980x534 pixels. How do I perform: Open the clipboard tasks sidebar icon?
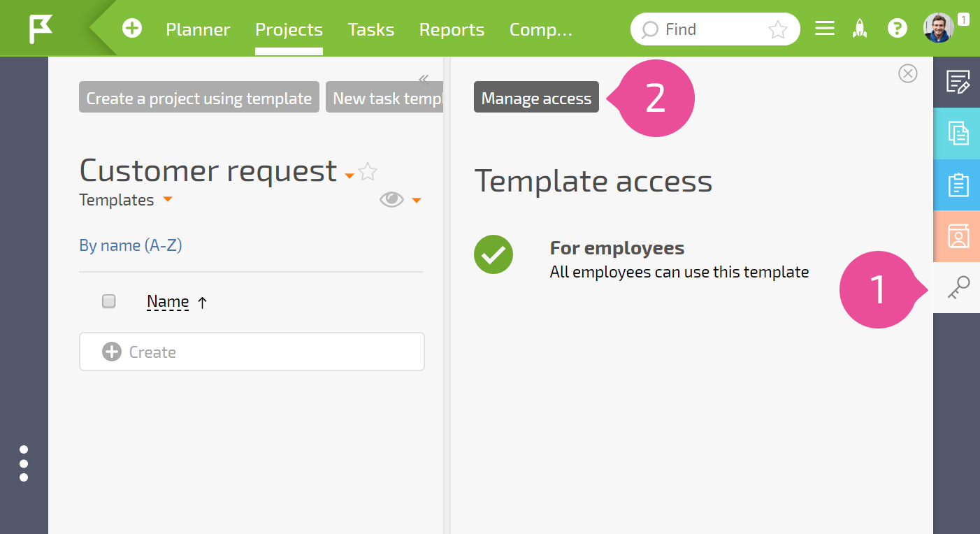click(x=957, y=185)
